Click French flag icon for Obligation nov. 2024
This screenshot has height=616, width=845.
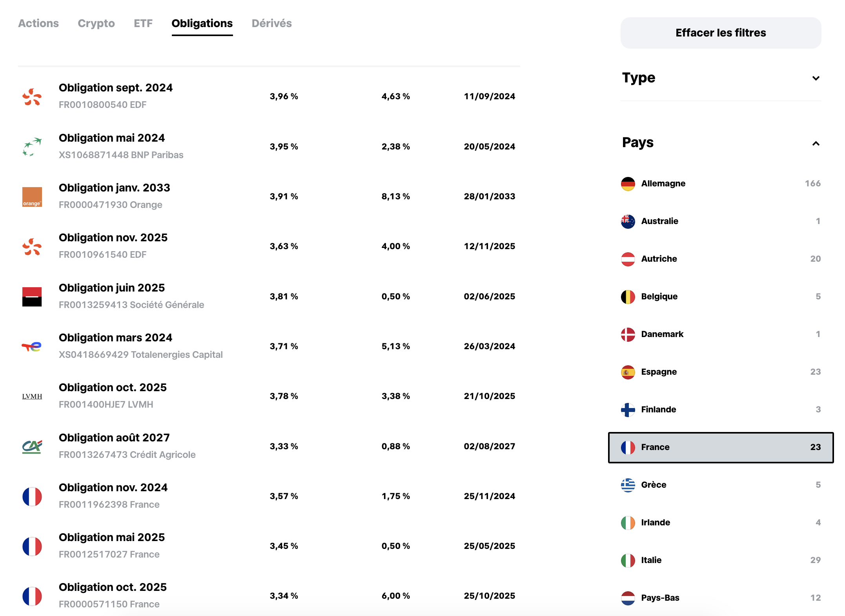tap(32, 496)
